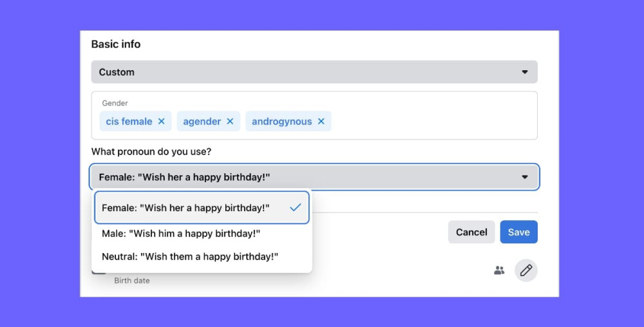This screenshot has width=644, height=327.
Task: Choose Male: "Wish him a happy birthday!"
Action: point(181,234)
